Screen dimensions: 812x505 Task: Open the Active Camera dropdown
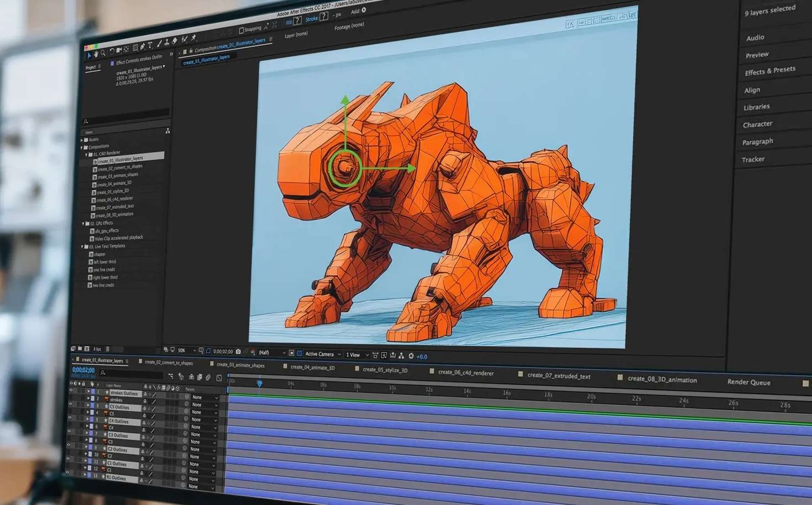(323, 354)
